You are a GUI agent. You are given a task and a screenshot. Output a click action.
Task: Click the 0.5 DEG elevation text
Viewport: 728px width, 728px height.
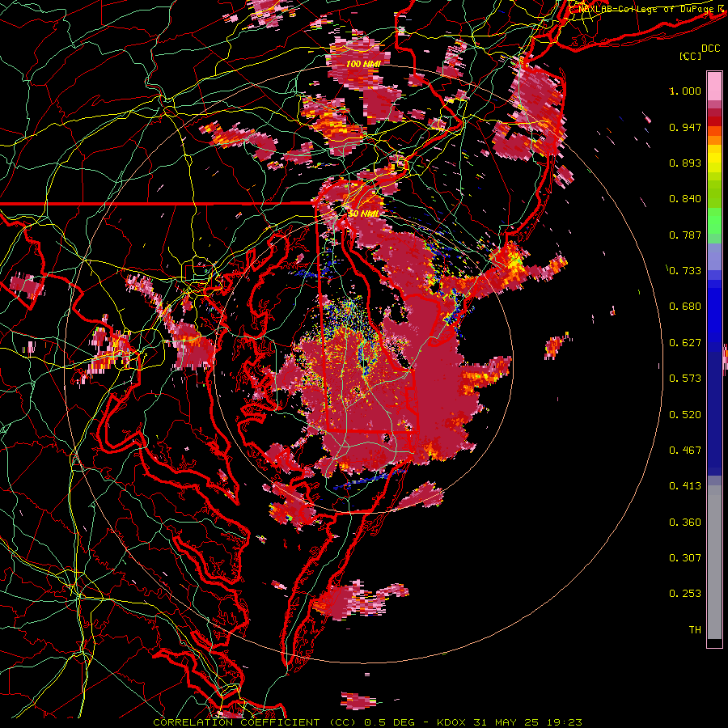(x=389, y=722)
